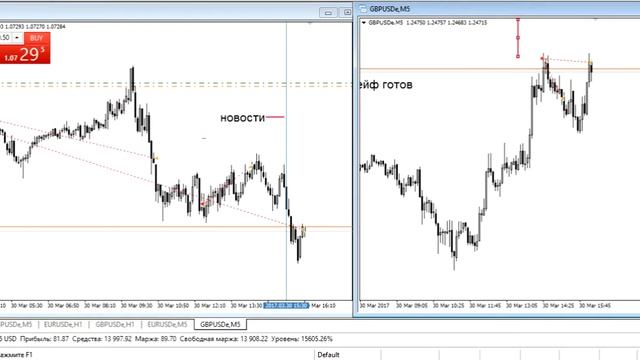This screenshot has width=640, height=360.
Task: Click the 'Средства: 13 997.92' equity entry
Action: (x=102, y=339)
